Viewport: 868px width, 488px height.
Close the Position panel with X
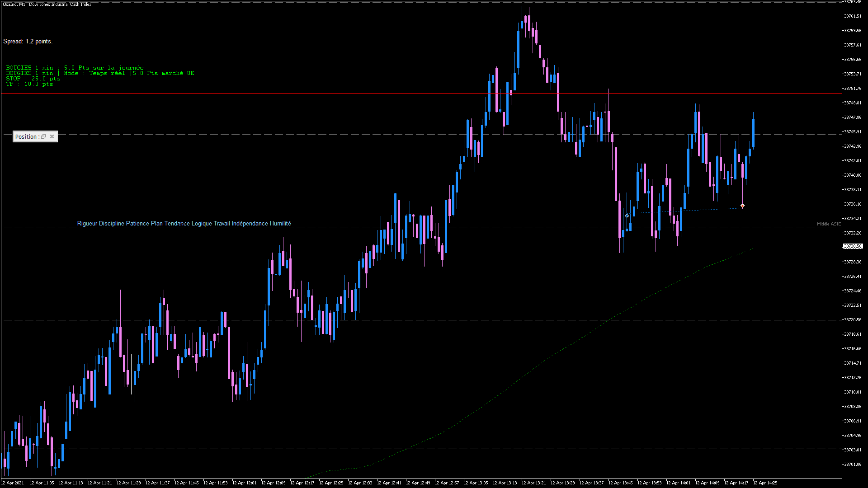(52, 136)
